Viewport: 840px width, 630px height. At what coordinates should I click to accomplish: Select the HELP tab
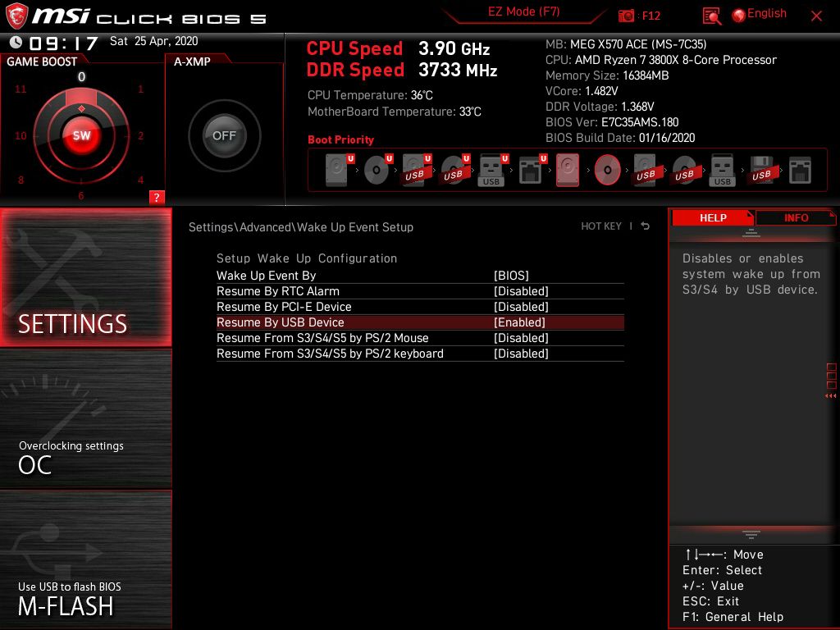(x=713, y=217)
